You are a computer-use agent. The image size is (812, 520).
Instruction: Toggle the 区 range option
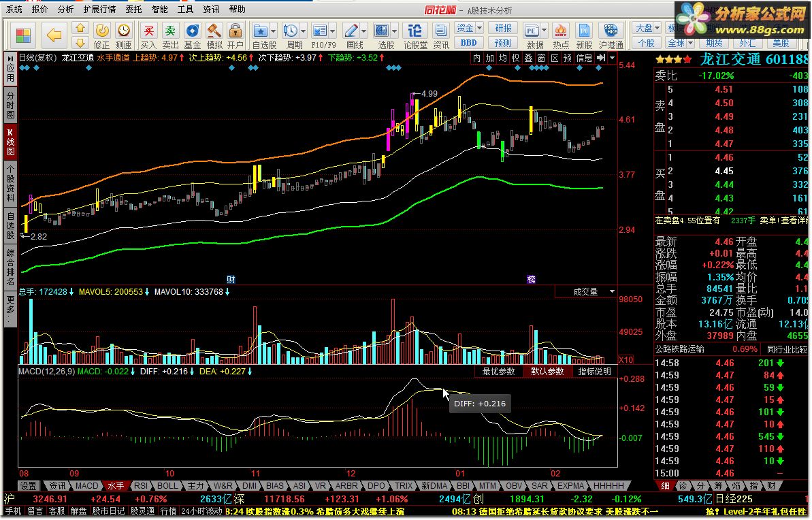555,58
